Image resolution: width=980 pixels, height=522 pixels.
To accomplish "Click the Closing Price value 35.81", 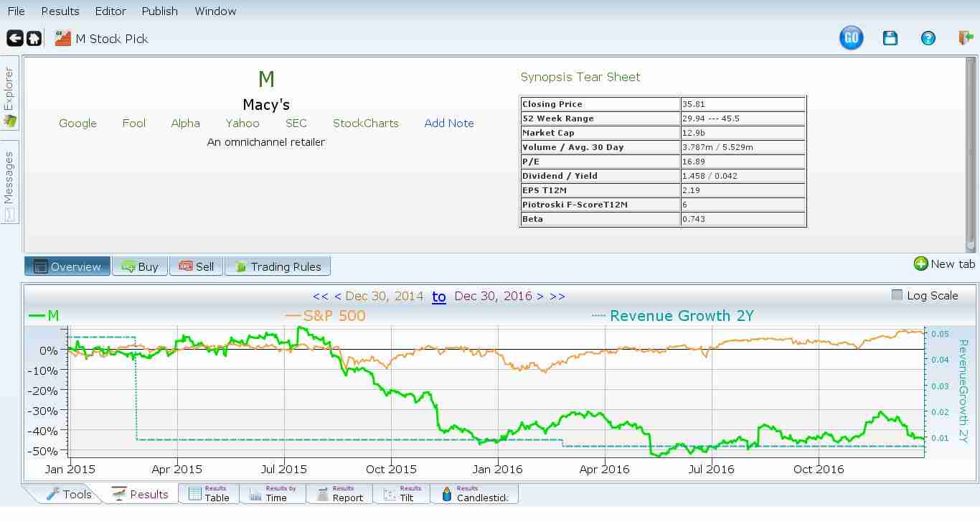I will click(743, 104).
